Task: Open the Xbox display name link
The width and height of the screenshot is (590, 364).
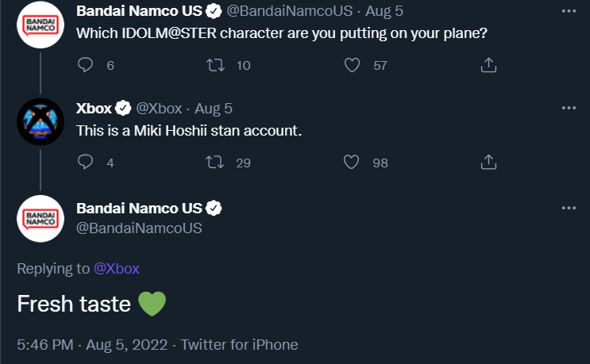Action: (x=94, y=108)
